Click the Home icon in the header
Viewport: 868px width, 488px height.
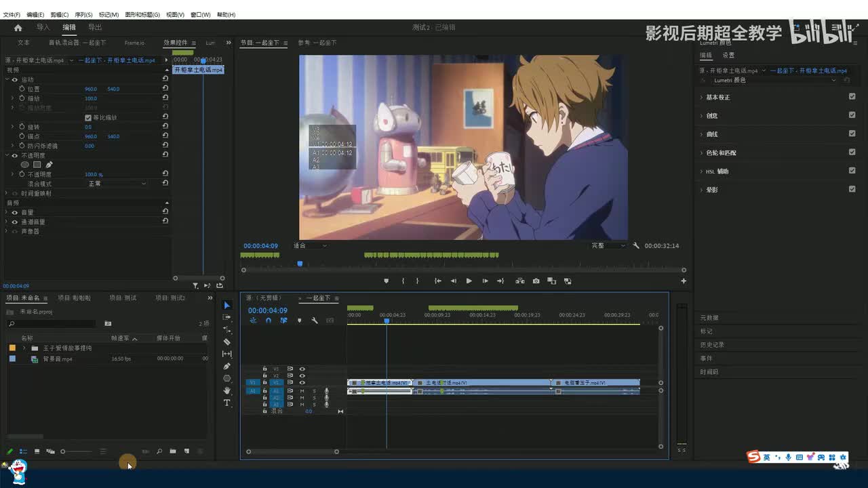[18, 28]
